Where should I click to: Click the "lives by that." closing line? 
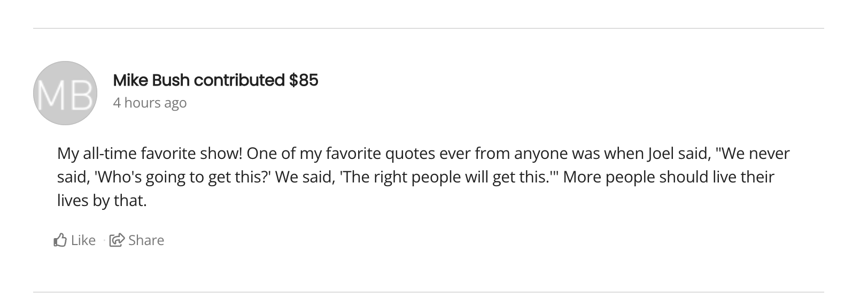(102, 201)
